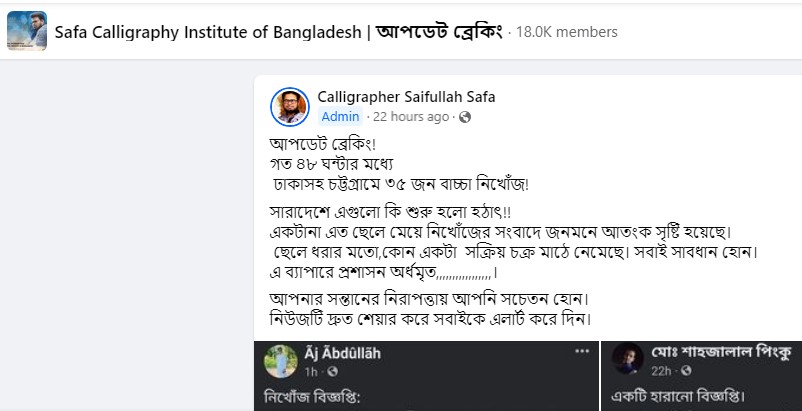Click the globe public-privacy icon beside main post timestamp
This screenshot has height=411, width=802.
[464, 117]
